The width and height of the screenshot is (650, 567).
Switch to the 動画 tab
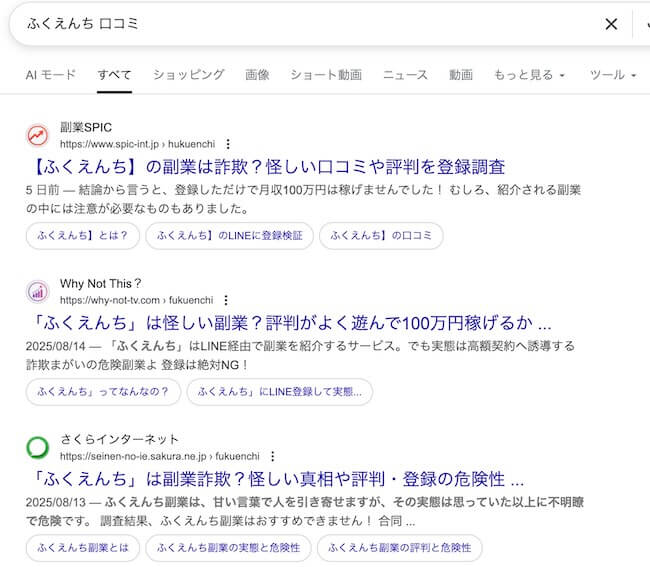(461, 75)
